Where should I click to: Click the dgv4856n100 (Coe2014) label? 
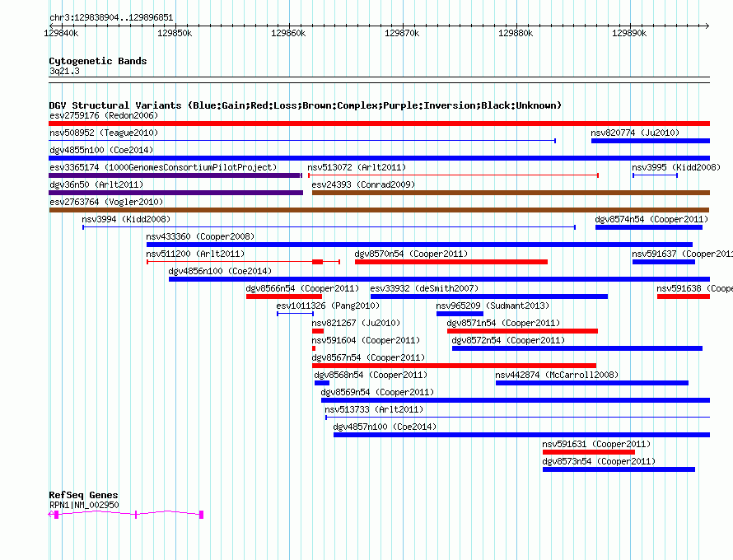(x=220, y=271)
